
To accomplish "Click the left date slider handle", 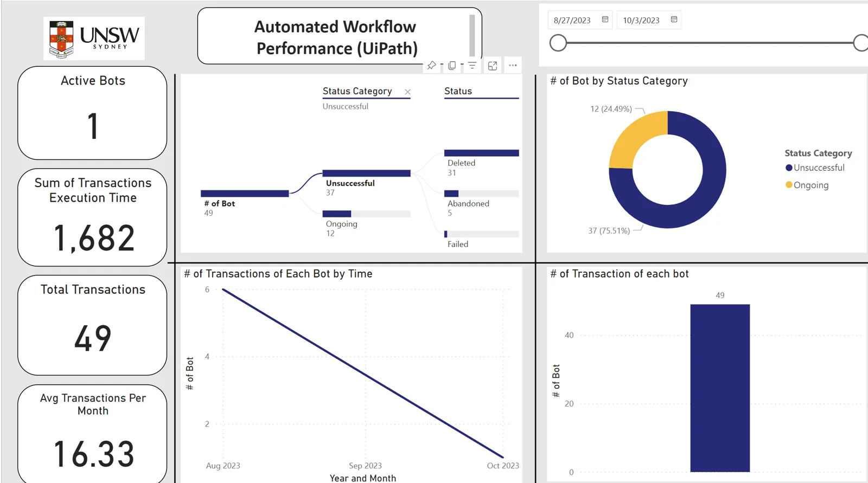I will coord(558,43).
